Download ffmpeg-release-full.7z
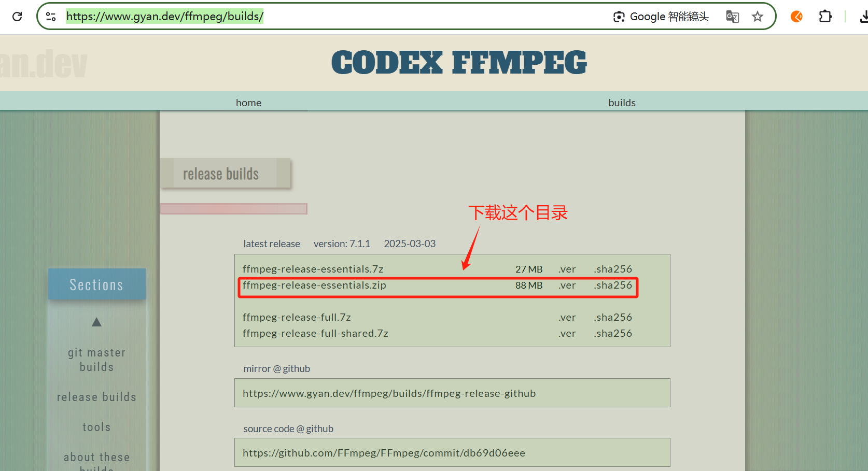This screenshot has width=868, height=471. coord(297,317)
